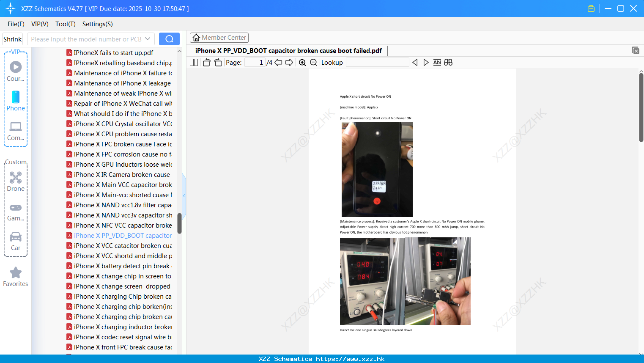Click the power supply photo in the PDF
This screenshot has height=363, width=644.
click(x=405, y=281)
